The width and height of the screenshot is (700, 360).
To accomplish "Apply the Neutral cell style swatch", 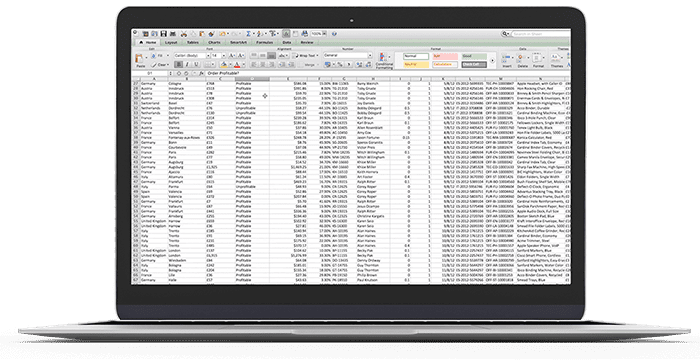I will 416,65.
